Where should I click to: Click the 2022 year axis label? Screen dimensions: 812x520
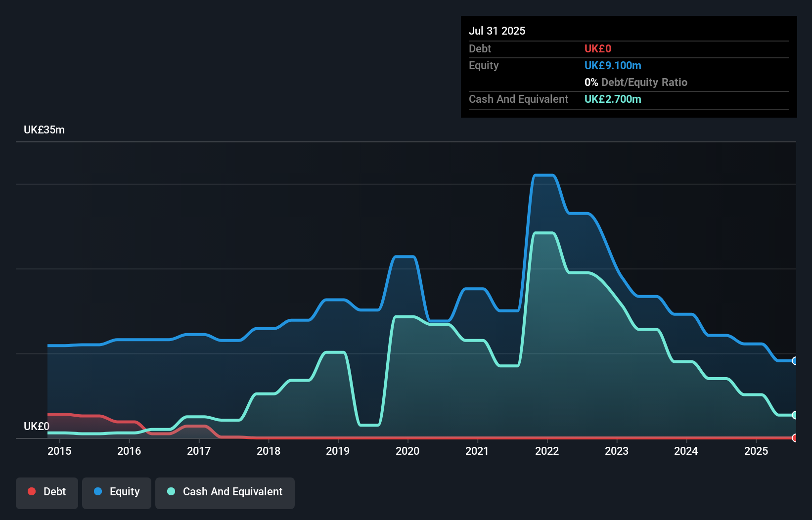click(547, 451)
